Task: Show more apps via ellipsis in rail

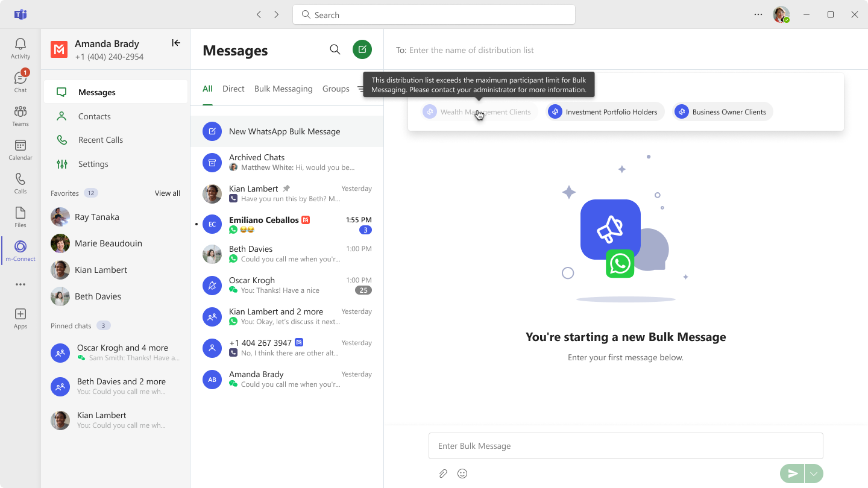Action: tap(20, 284)
